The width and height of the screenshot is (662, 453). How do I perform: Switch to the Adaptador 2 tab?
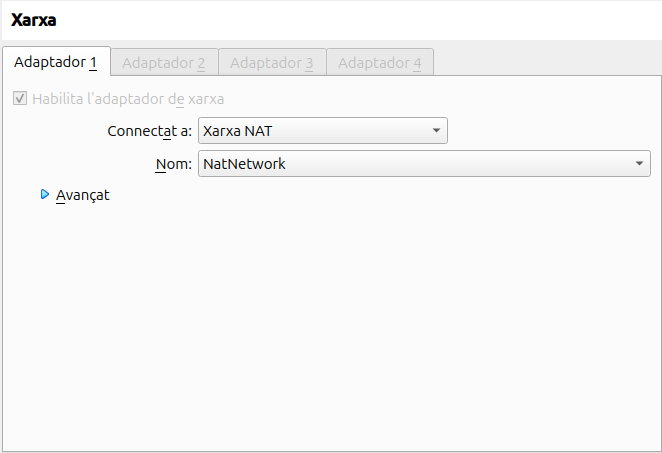click(x=163, y=63)
